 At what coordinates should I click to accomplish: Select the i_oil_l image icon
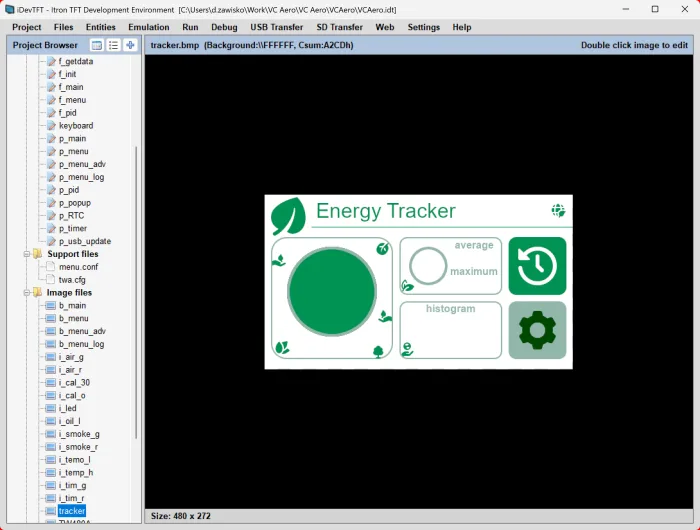pyautogui.click(x=51, y=421)
